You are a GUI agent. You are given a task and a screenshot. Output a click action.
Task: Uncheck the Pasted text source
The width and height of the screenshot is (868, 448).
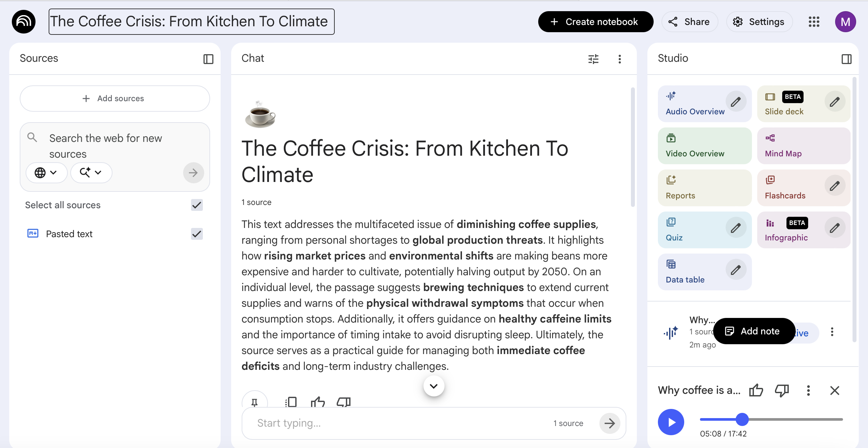(x=197, y=234)
